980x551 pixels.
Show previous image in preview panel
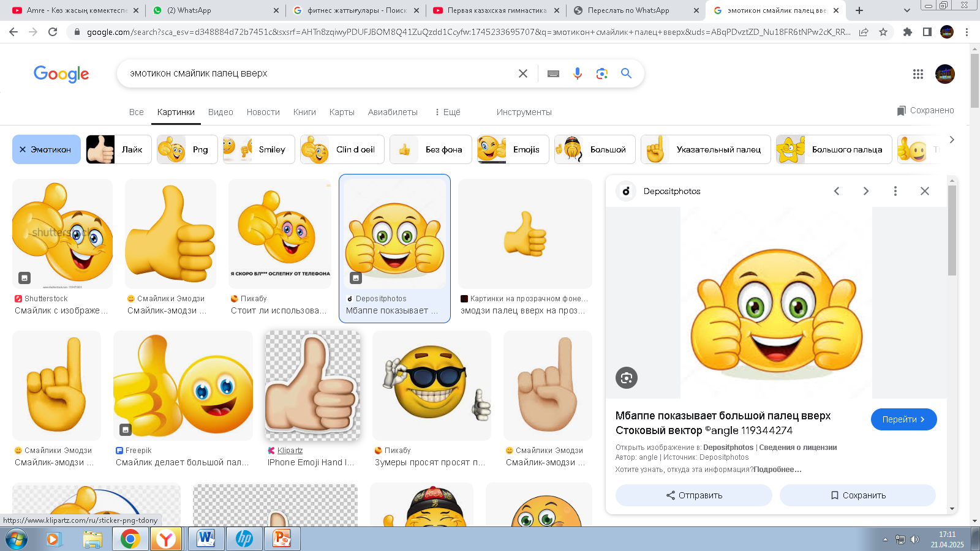point(837,191)
